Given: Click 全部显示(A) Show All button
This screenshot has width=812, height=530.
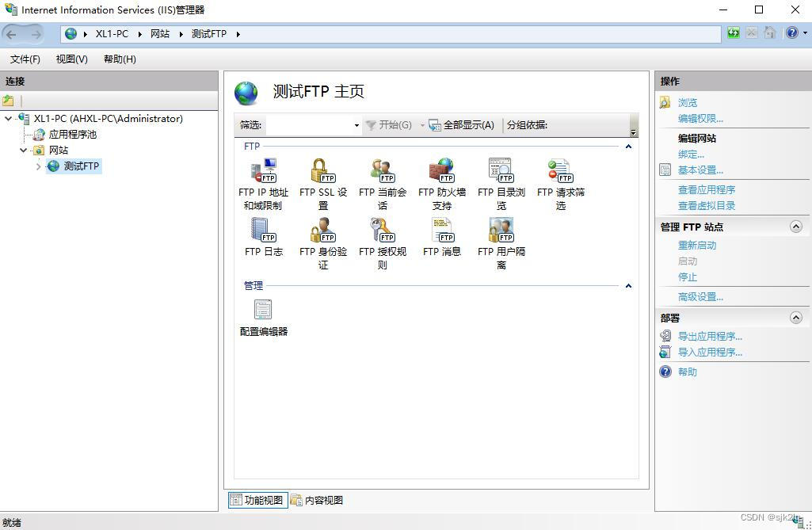Looking at the screenshot, I should point(462,125).
